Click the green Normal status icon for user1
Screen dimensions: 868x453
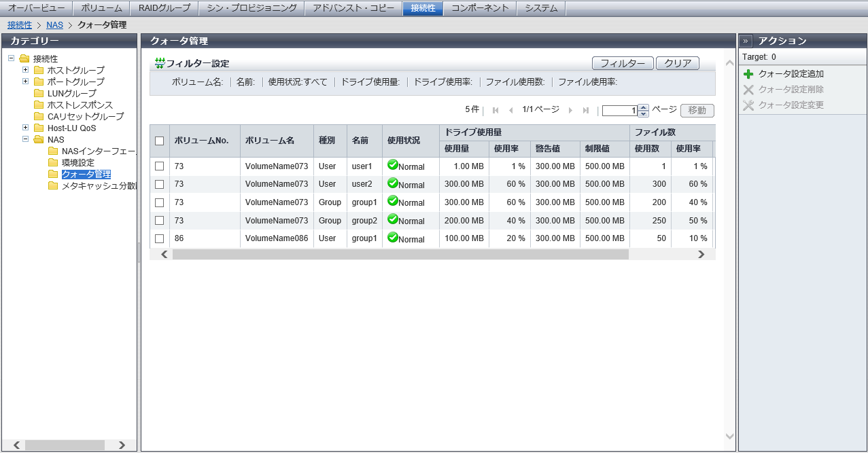point(392,164)
